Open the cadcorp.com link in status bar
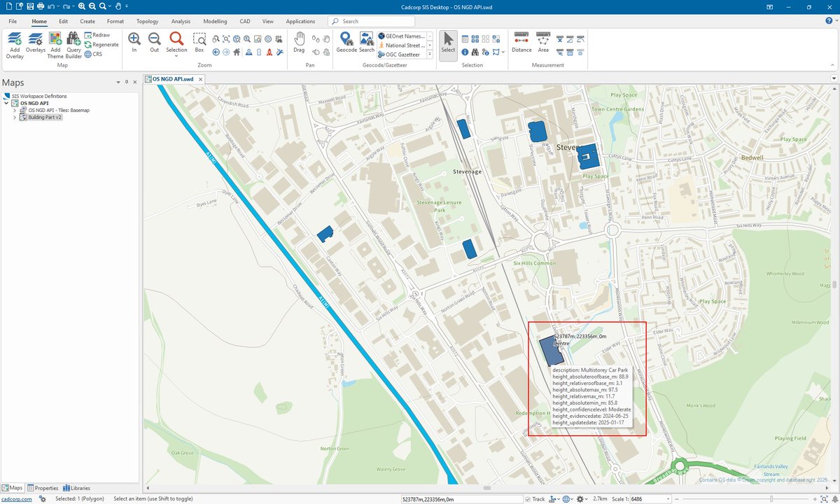 point(17,498)
